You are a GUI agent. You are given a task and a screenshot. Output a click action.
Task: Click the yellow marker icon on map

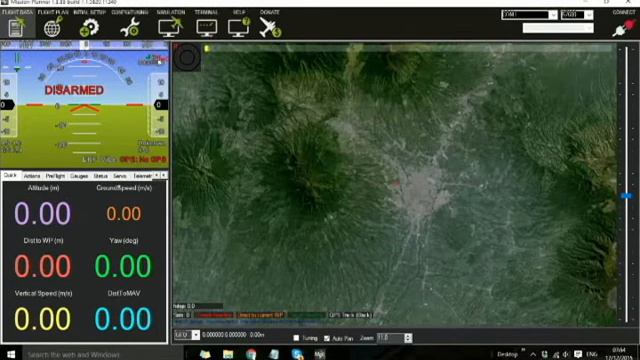207,49
